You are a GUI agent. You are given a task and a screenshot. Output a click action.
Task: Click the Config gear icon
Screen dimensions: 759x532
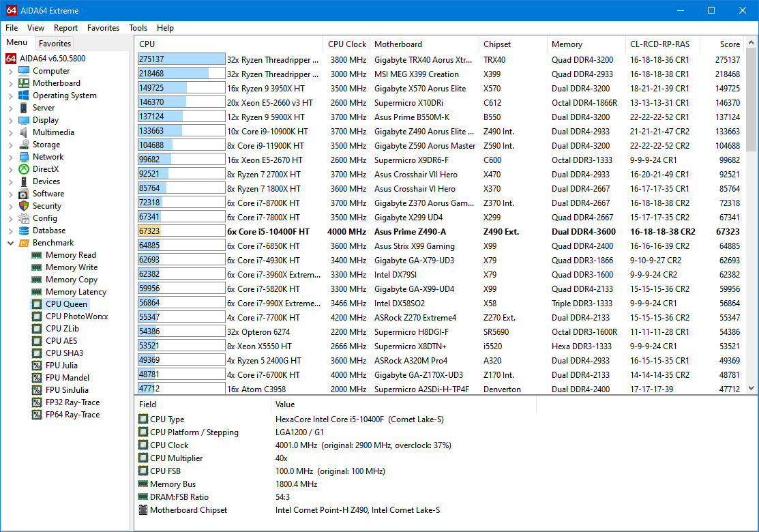pyautogui.click(x=24, y=218)
